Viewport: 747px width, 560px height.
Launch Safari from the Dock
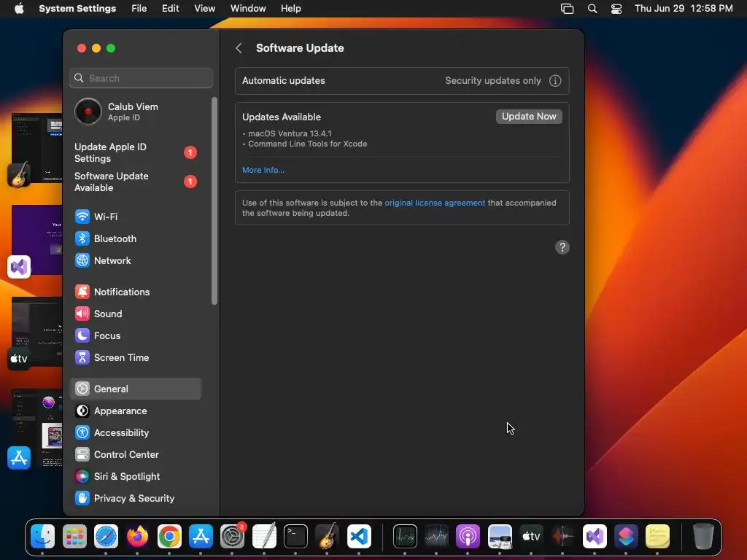[x=106, y=536]
